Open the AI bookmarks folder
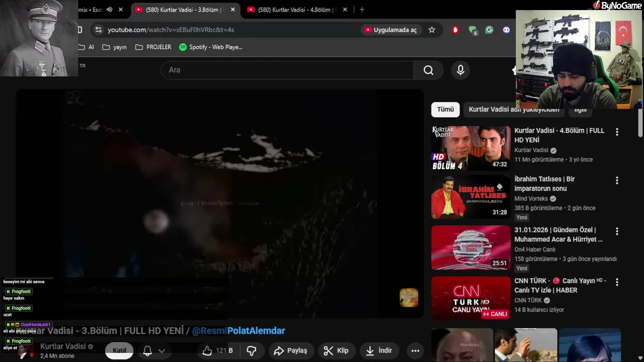The height and width of the screenshot is (362, 644). coord(87,47)
